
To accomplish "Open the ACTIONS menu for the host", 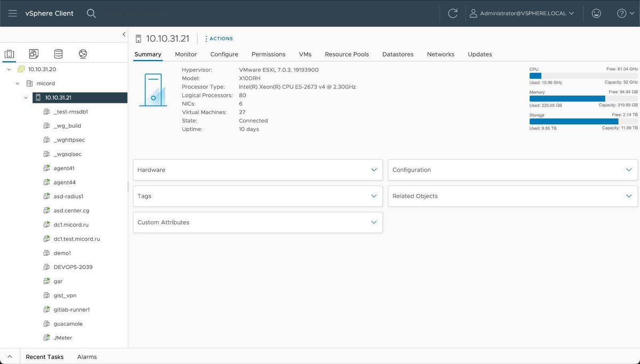I will (x=219, y=38).
